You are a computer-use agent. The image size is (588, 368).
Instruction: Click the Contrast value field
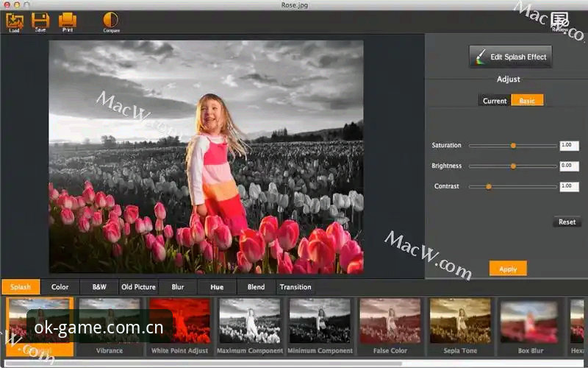coord(569,187)
